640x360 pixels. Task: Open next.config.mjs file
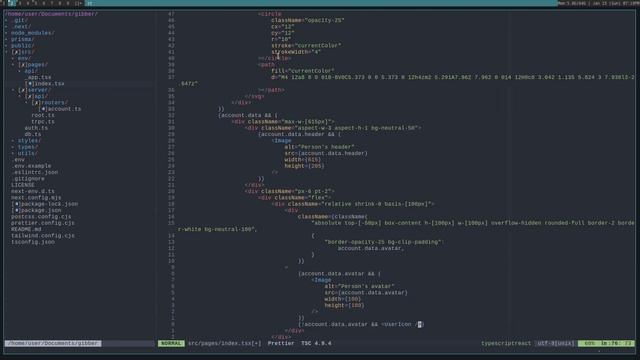click(x=36, y=198)
